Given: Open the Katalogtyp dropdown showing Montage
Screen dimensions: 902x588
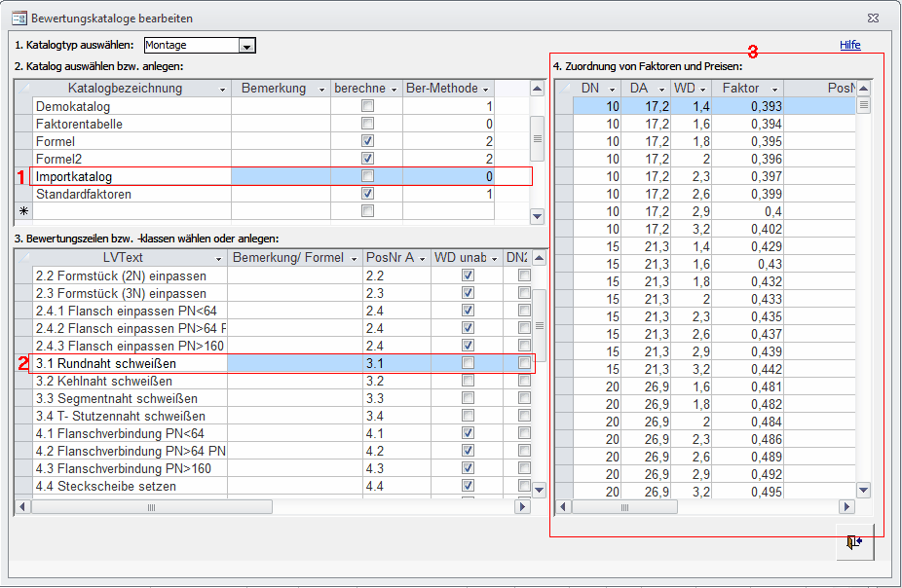Looking at the screenshot, I should [247, 46].
